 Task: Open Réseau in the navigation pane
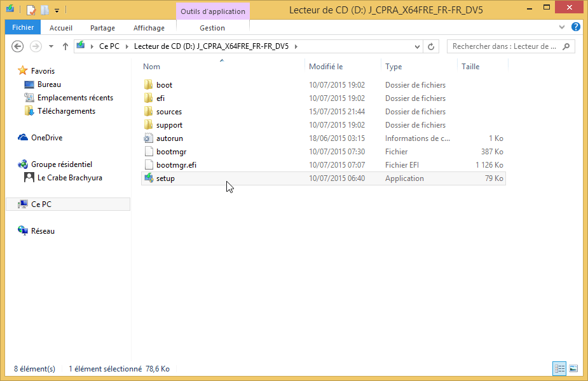(x=43, y=231)
